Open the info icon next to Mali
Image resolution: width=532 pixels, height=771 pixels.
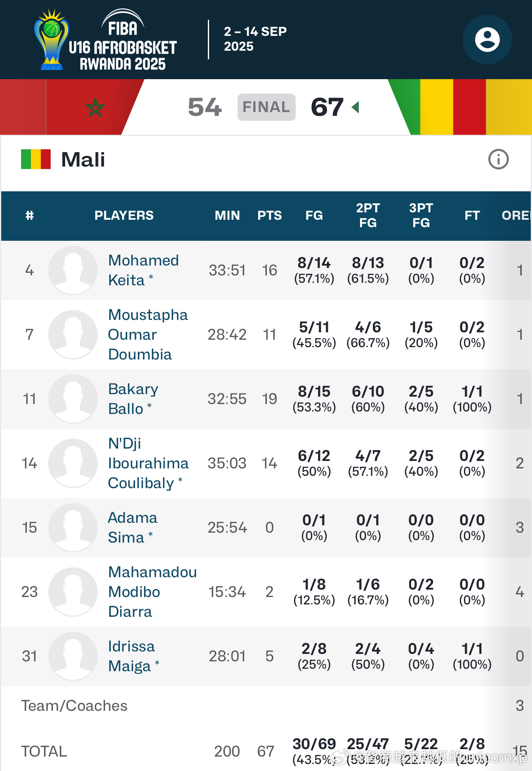coord(498,159)
